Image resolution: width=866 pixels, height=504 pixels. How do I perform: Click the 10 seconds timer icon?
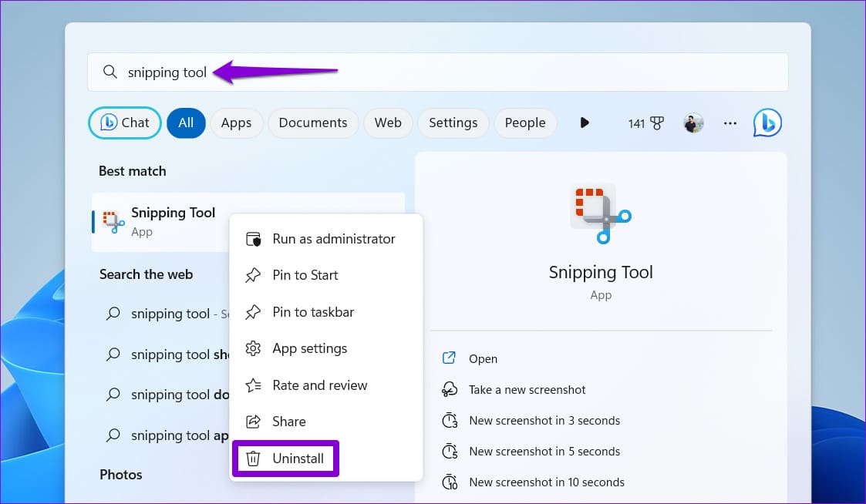450,482
